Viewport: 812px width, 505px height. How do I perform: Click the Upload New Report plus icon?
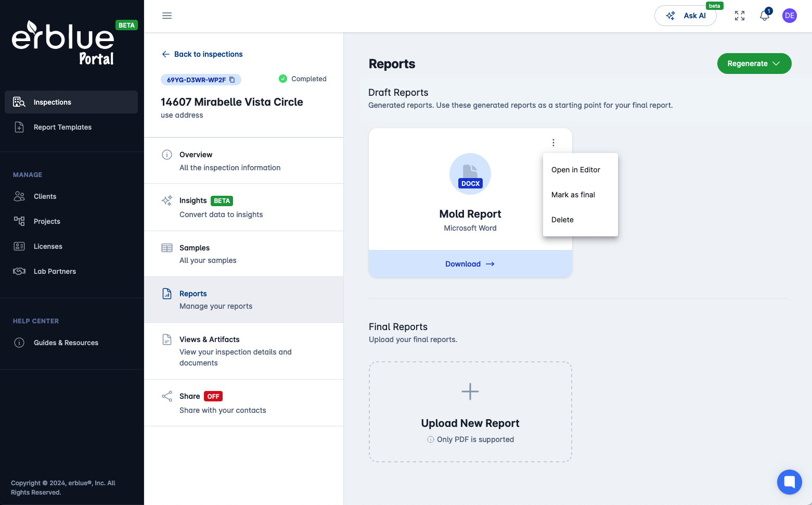pyautogui.click(x=470, y=392)
